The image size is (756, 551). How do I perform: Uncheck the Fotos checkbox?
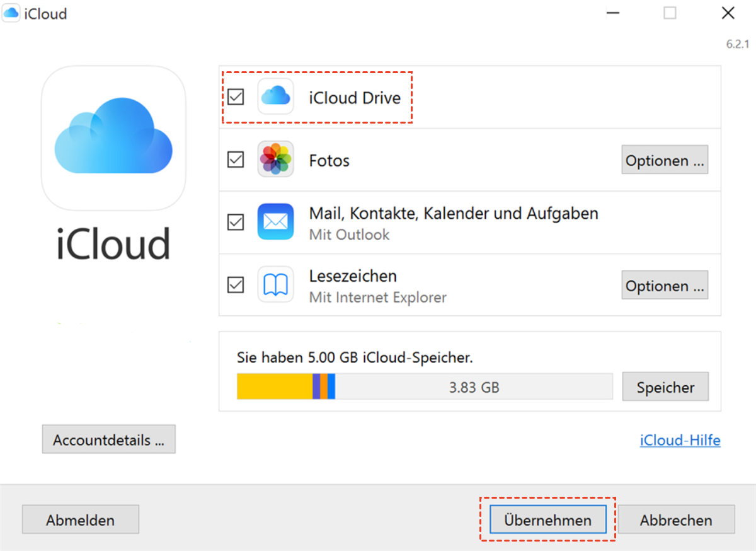coord(236,160)
